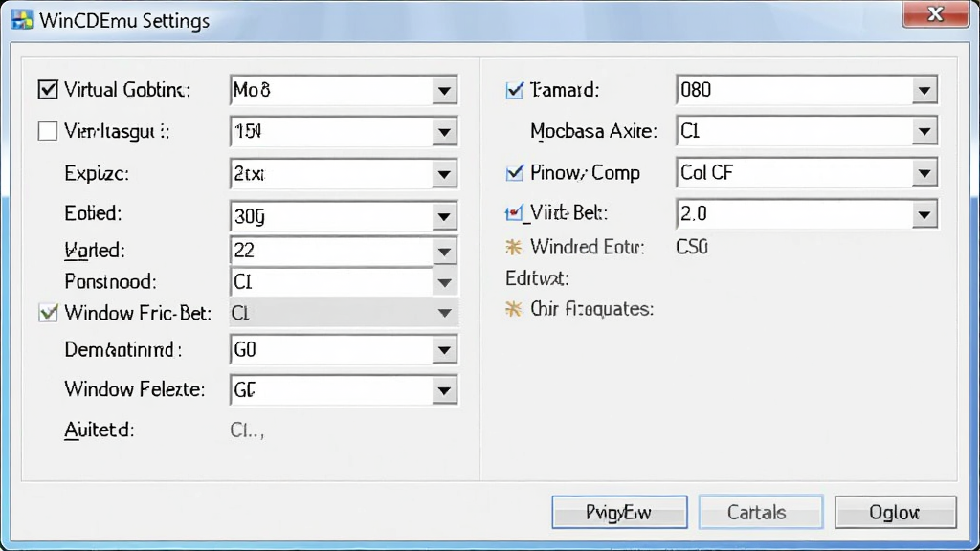Click the Auitetd label

(x=99, y=430)
